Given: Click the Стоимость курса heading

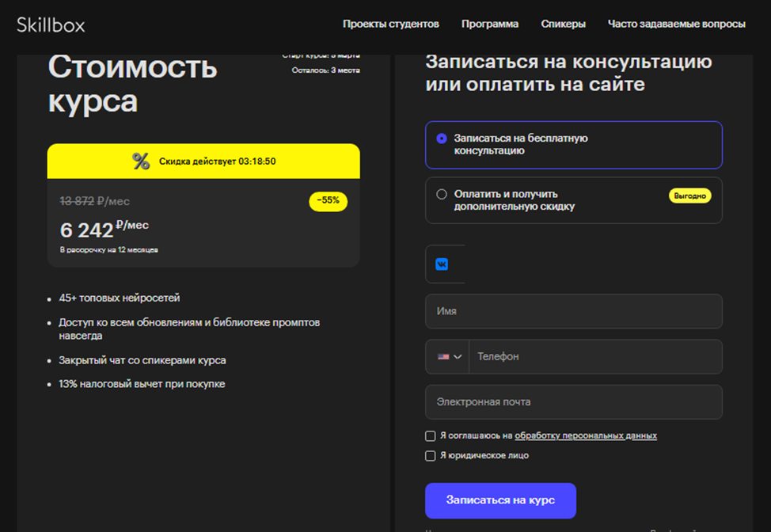Looking at the screenshot, I should pos(132,84).
